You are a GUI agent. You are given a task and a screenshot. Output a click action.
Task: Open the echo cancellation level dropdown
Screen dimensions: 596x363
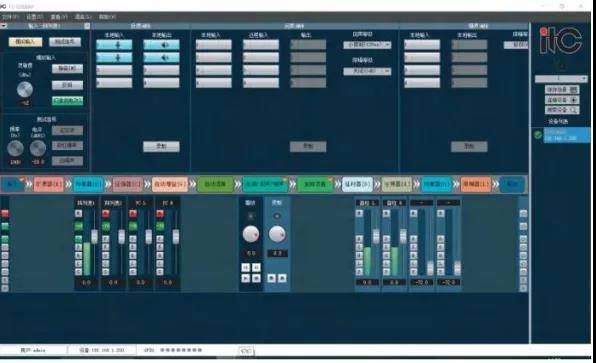pos(367,45)
